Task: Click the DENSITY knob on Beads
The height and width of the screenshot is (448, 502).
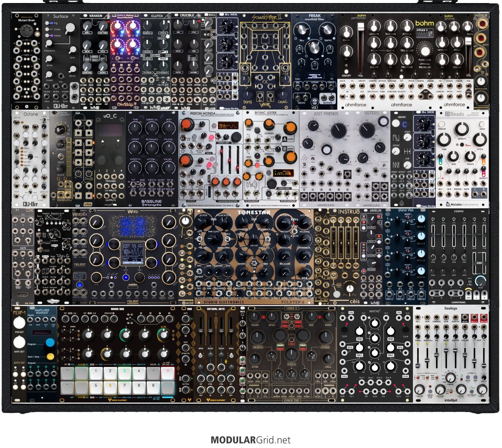Action: tap(461, 129)
